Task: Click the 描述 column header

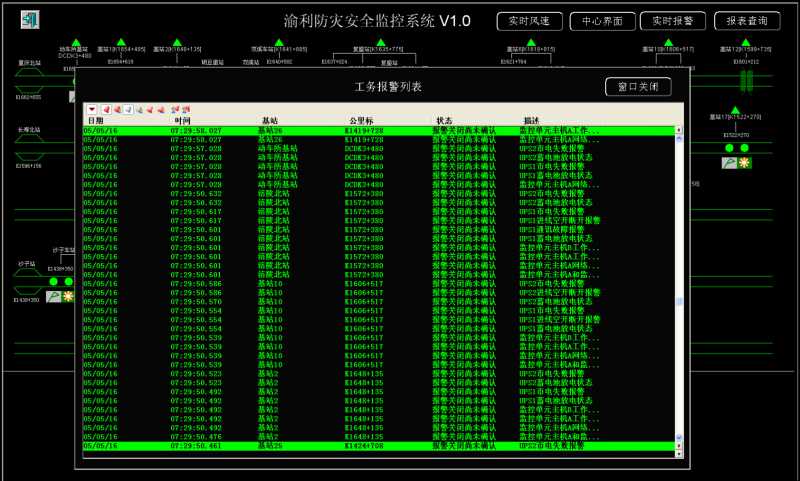Action: coord(532,121)
